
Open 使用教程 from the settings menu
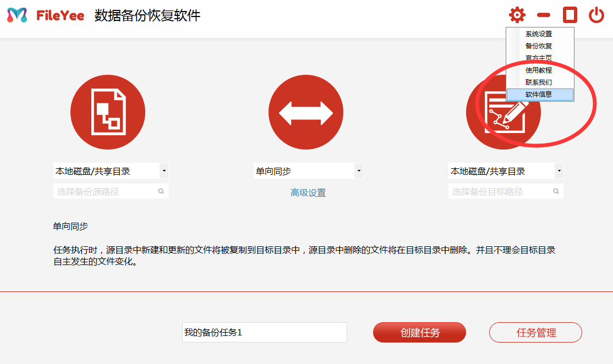pos(539,70)
